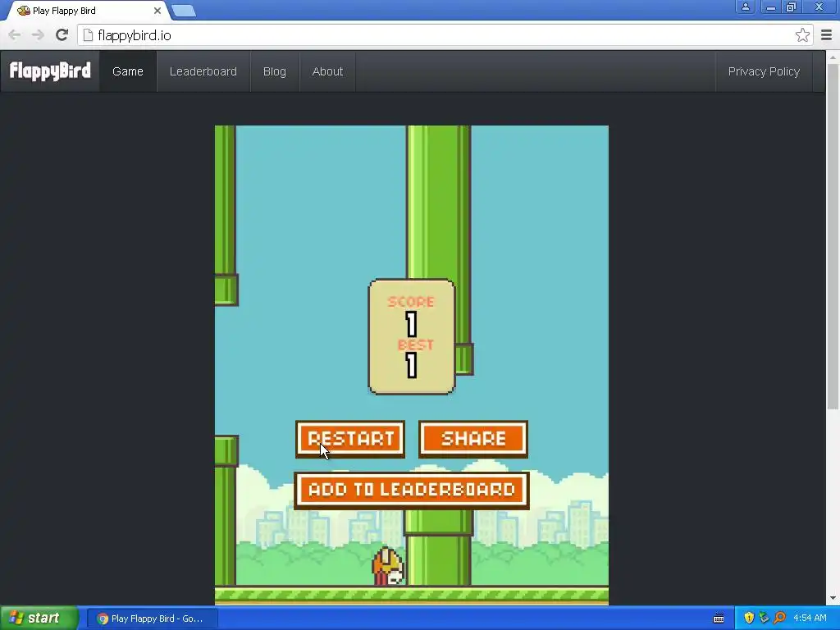Click the scrollbar up arrow
The height and width of the screenshot is (630, 840).
(x=833, y=57)
